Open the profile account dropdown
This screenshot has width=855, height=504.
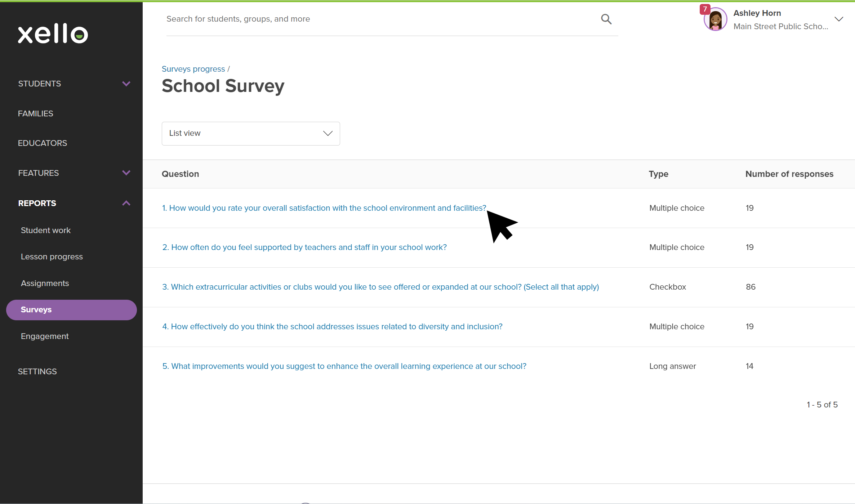[x=839, y=19]
